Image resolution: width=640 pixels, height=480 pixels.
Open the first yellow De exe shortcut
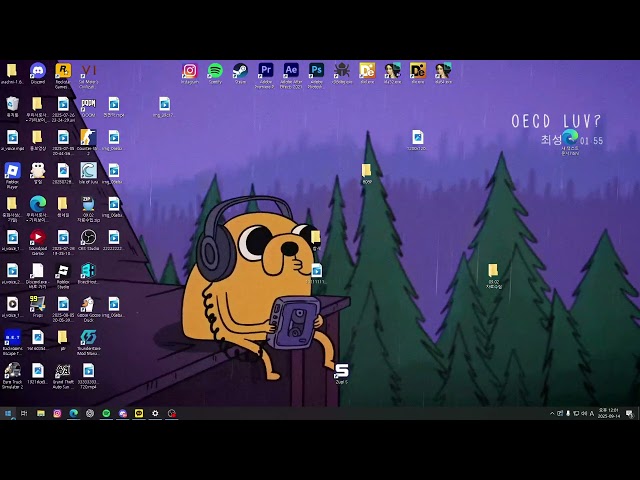click(x=367, y=71)
